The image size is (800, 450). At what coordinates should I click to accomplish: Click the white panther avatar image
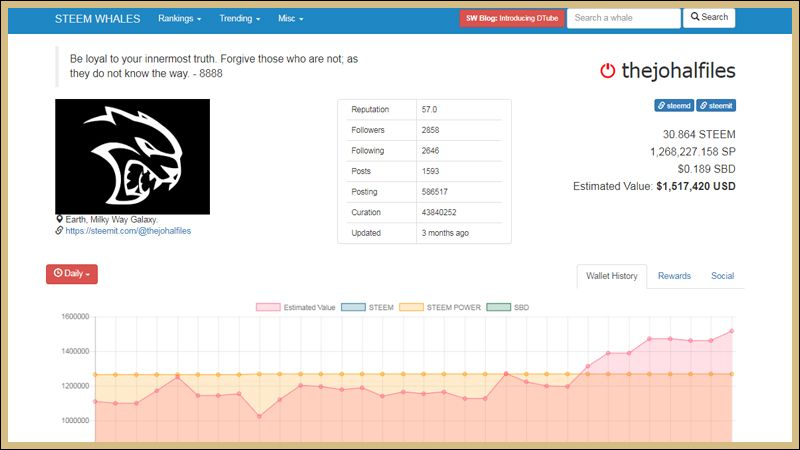[132, 157]
